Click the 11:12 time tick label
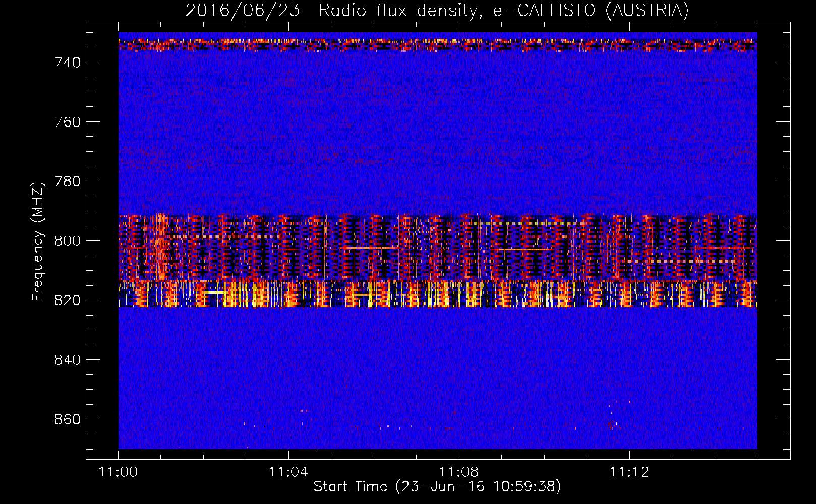Viewport: 816px width, 504px height. [629, 472]
